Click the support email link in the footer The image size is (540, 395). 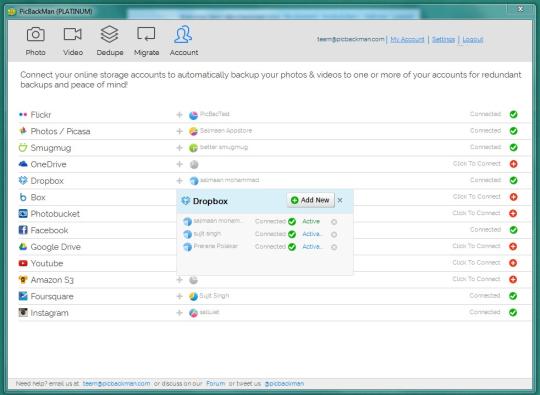click(x=116, y=383)
